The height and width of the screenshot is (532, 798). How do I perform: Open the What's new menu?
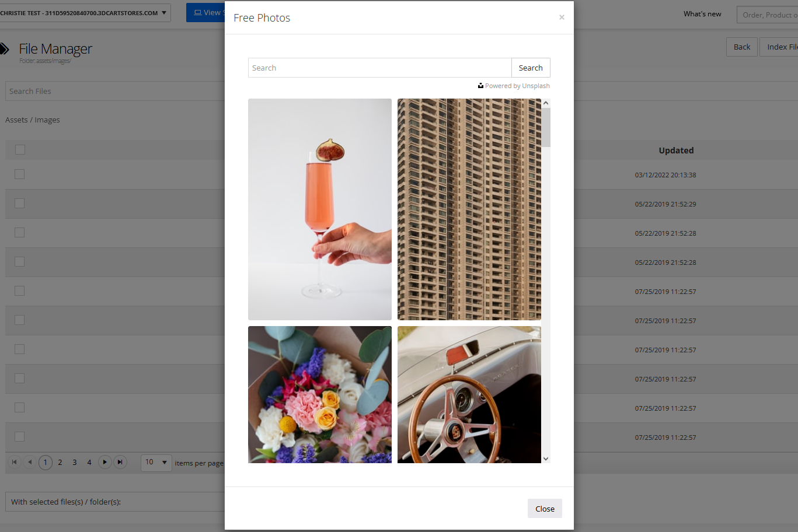pos(702,13)
